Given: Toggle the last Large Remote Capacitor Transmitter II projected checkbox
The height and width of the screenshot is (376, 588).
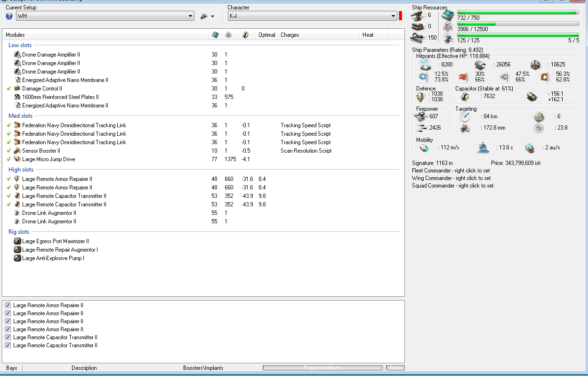Looking at the screenshot, I should 8,345.
